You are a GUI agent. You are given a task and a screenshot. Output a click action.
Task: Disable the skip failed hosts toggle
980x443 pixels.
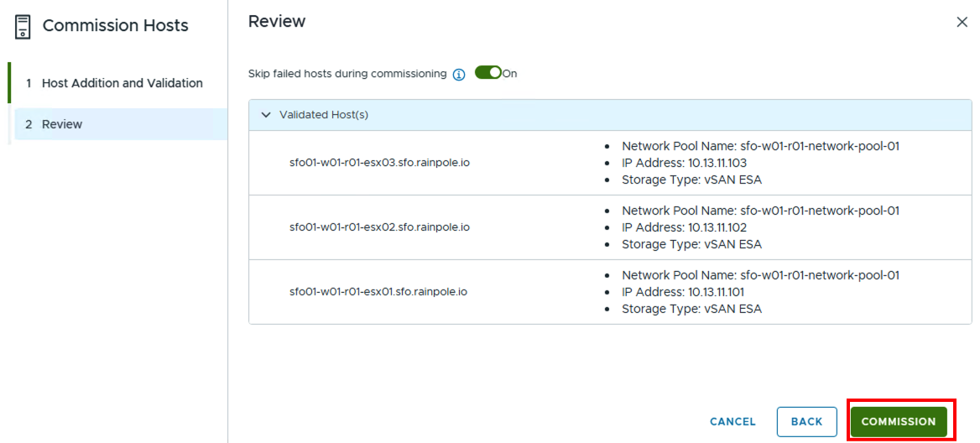pos(487,73)
